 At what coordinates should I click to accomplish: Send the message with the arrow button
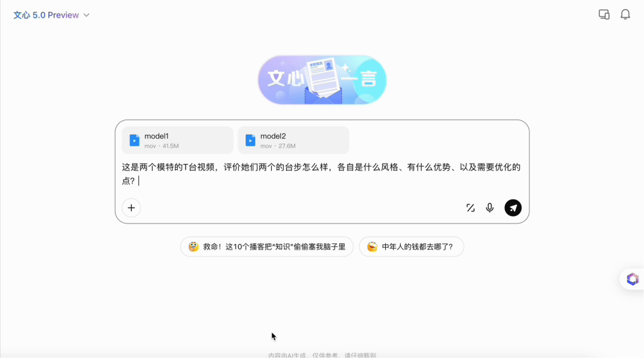pos(513,208)
